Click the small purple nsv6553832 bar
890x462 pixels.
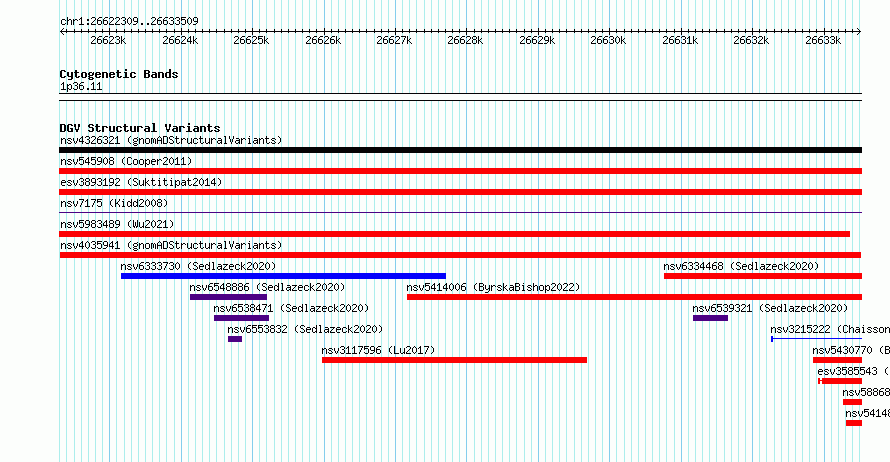coord(235,339)
